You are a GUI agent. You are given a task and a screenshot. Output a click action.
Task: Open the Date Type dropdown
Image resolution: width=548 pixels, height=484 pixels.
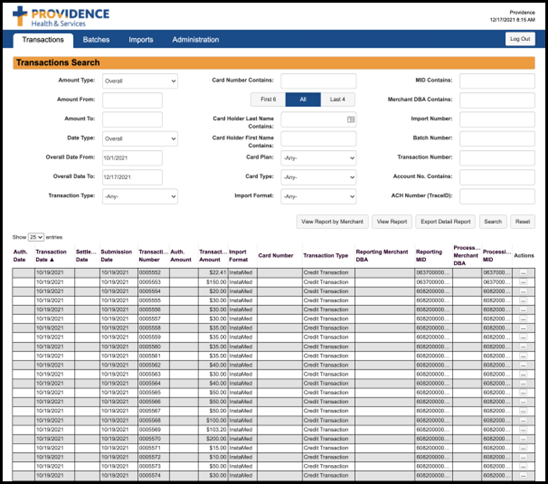[140, 139]
